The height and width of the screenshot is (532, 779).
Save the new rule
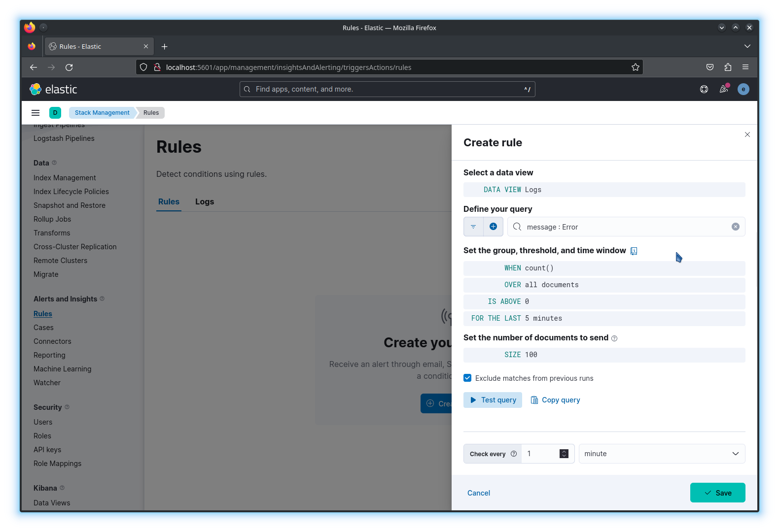point(718,493)
